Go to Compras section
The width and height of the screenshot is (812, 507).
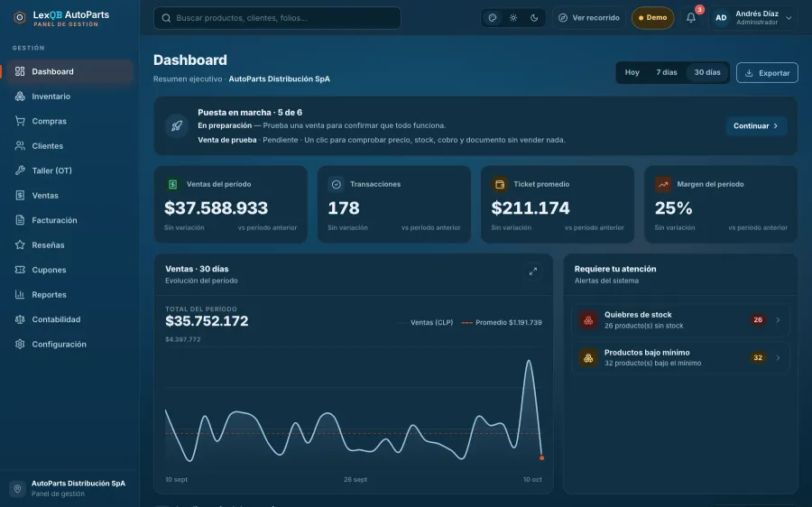pos(69,121)
